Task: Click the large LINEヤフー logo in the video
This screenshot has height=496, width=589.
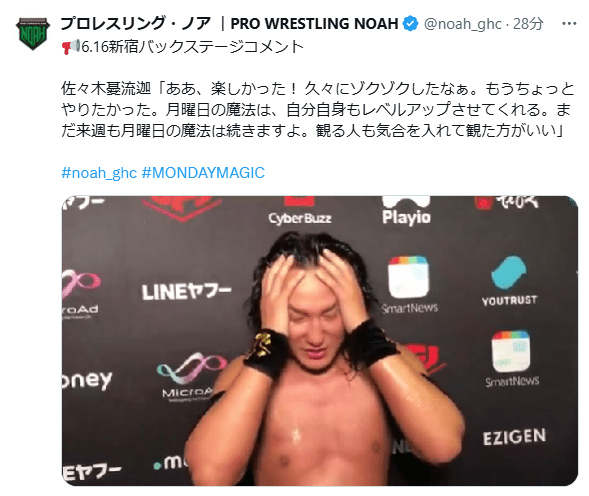Action: point(187,291)
